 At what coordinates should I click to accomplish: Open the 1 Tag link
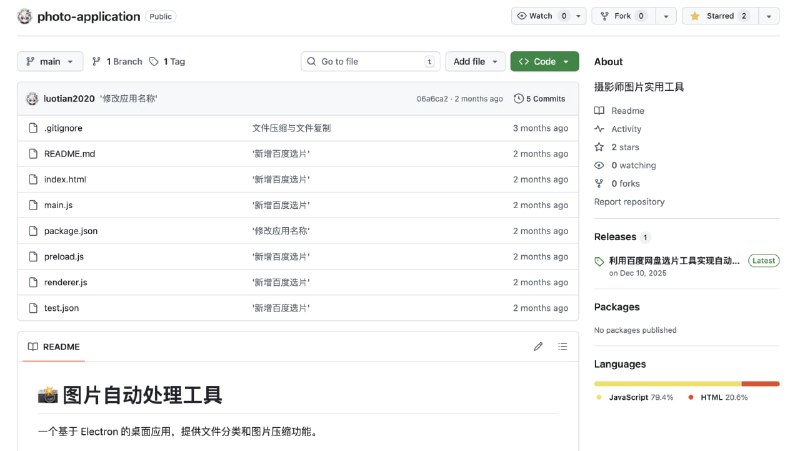click(167, 61)
